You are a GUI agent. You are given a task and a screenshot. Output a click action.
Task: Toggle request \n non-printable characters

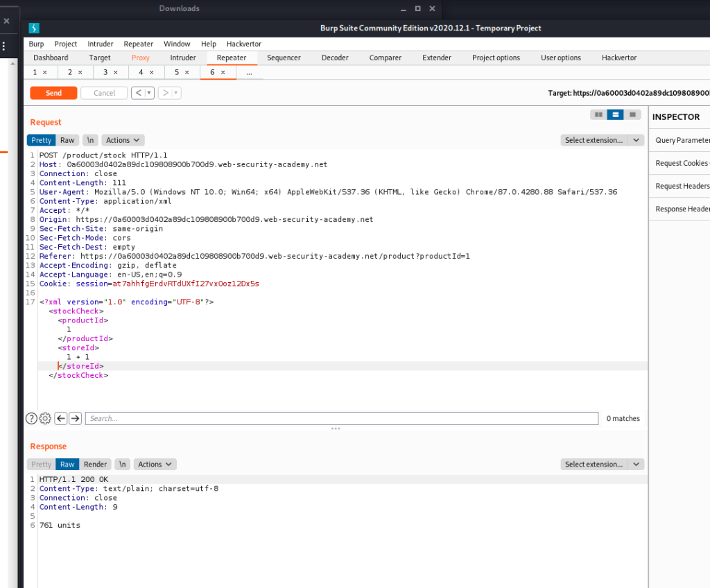pyautogui.click(x=90, y=140)
